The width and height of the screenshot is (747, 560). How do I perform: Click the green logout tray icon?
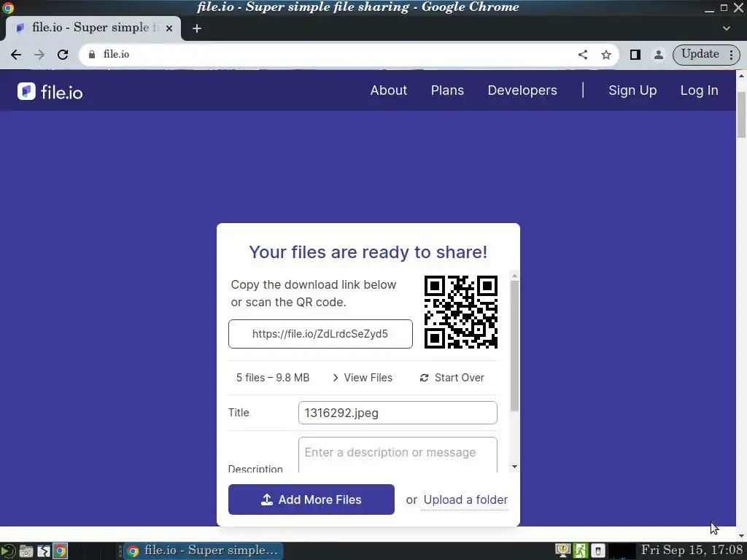(x=580, y=551)
